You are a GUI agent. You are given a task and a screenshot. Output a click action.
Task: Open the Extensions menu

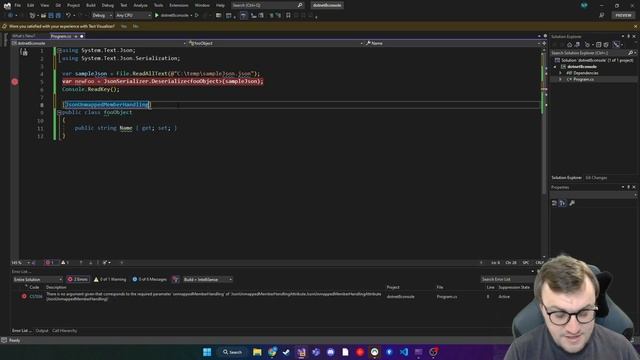179,5
